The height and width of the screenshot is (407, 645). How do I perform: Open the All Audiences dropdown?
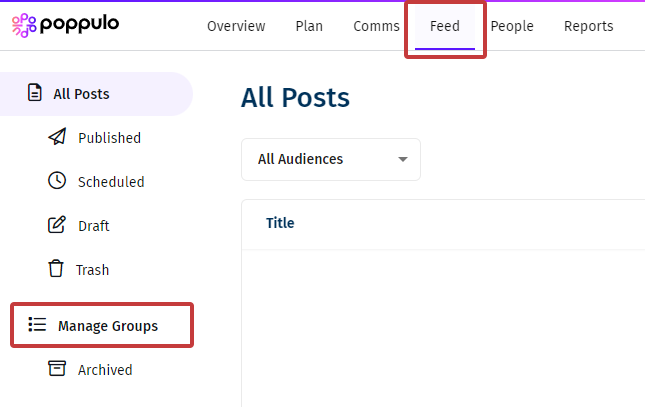click(x=330, y=159)
